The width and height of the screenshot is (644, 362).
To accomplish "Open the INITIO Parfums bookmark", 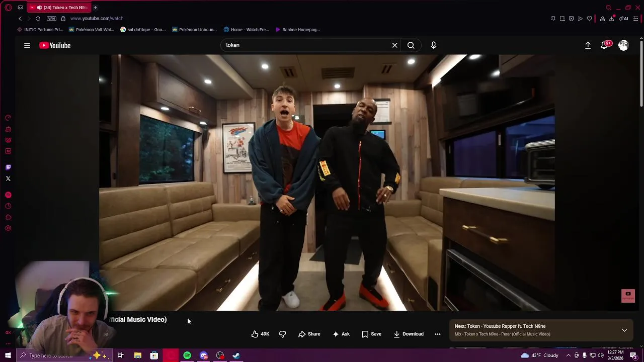I will click(x=40, y=30).
